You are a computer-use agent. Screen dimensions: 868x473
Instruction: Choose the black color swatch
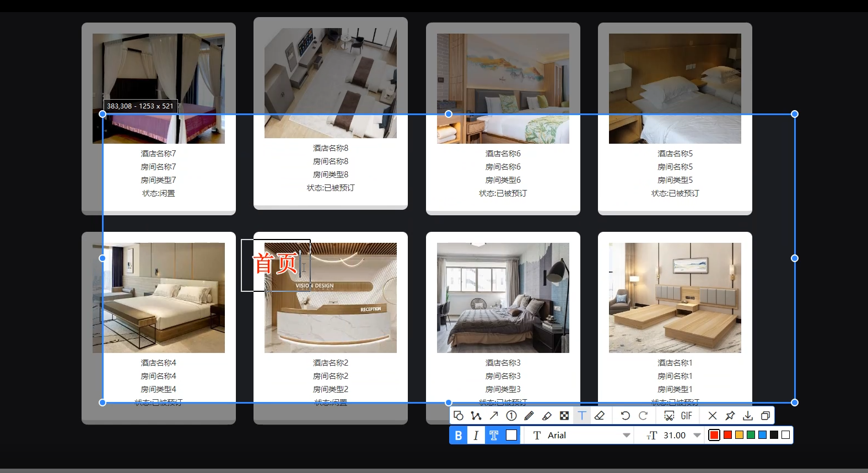click(x=774, y=435)
